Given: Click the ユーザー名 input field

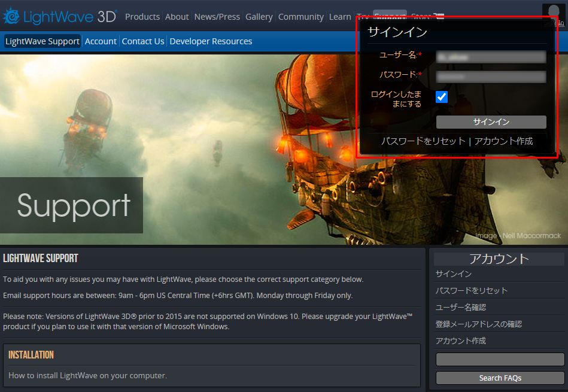Looking at the screenshot, I should click(491, 57).
